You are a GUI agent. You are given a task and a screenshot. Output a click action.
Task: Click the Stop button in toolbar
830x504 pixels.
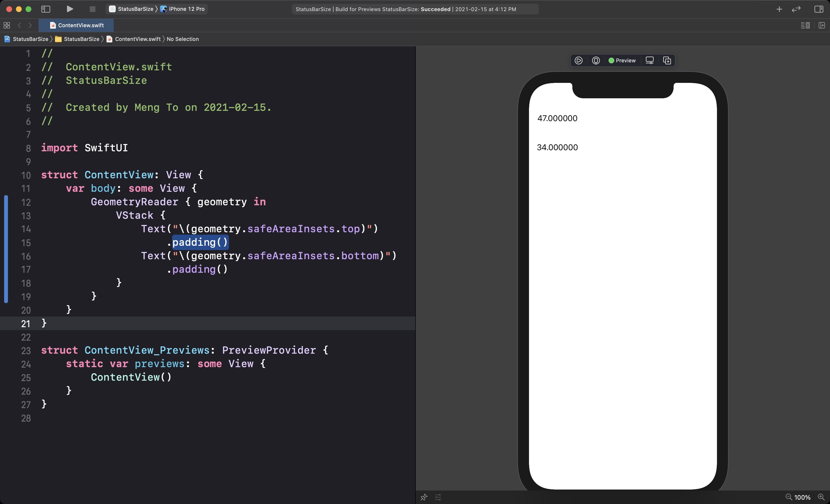(92, 9)
